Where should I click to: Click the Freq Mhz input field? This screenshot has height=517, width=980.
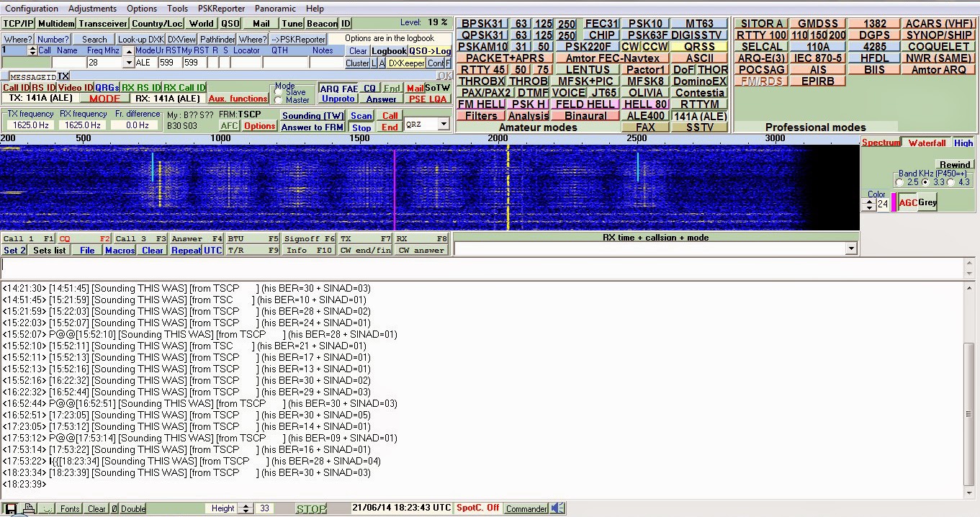pyautogui.click(x=105, y=63)
